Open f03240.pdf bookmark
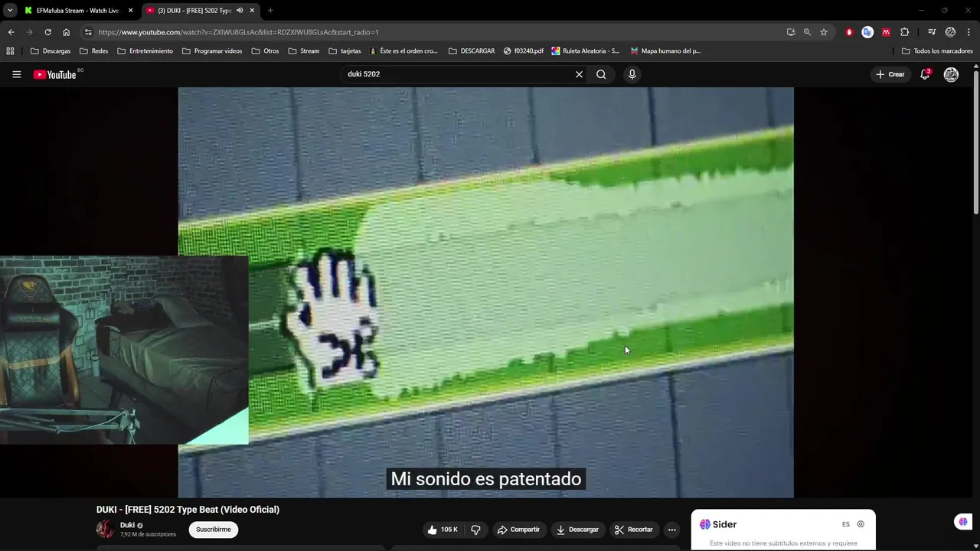 tap(524, 51)
